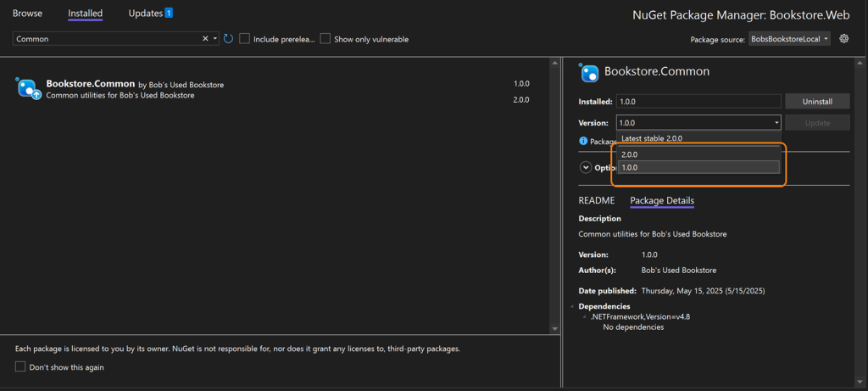Open the Package source dropdown
The image size is (868, 391).
pyautogui.click(x=789, y=39)
